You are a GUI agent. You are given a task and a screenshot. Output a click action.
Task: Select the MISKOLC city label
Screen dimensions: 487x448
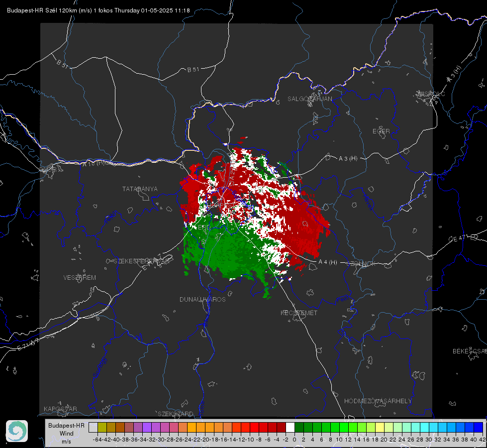pyautogui.click(x=431, y=94)
